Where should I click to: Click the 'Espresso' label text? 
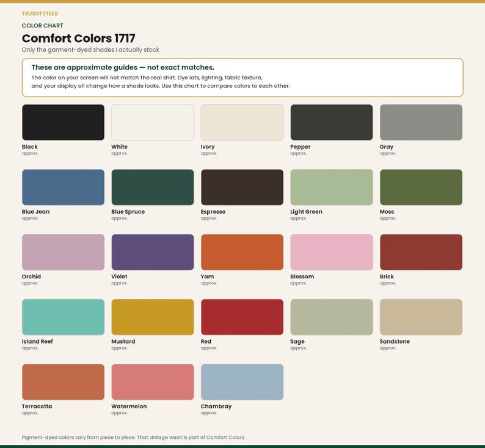click(213, 212)
